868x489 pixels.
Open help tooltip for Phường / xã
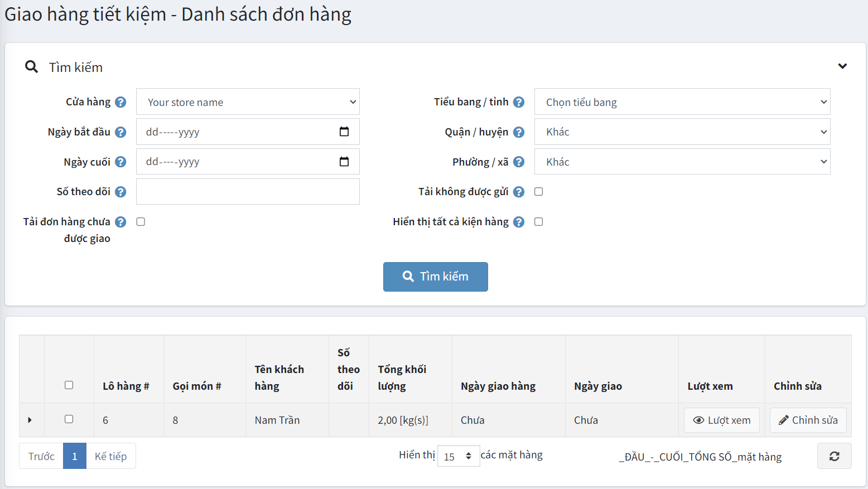[519, 162]
